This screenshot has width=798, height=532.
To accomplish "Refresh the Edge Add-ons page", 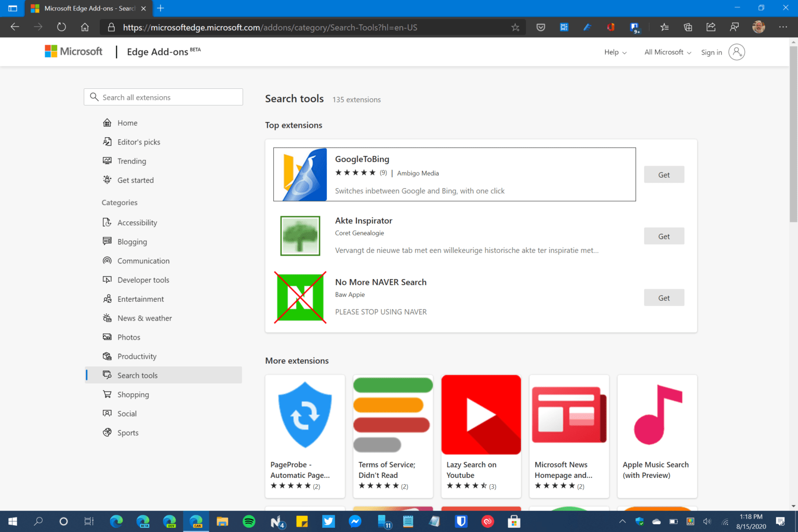I will tap(61, 27).
